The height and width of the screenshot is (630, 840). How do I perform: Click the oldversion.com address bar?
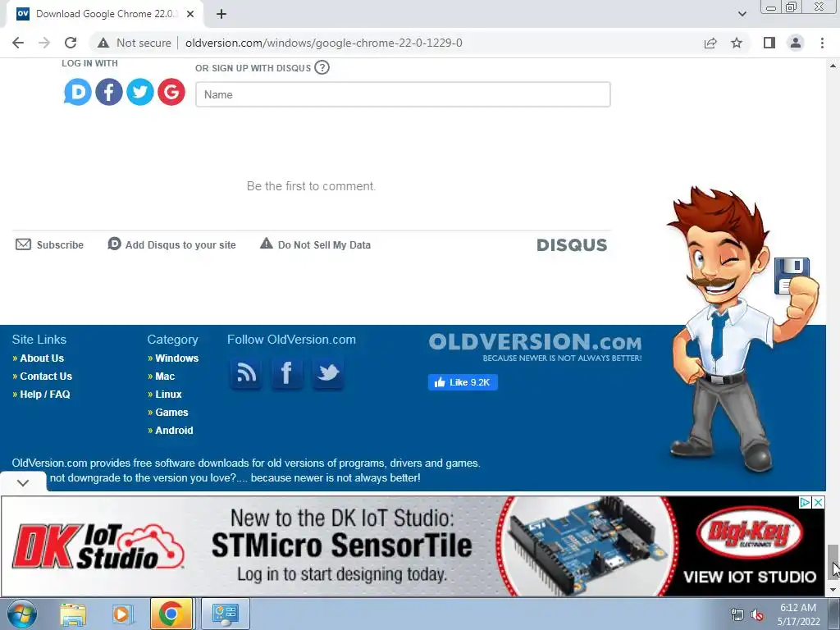(x=323, y=43)
